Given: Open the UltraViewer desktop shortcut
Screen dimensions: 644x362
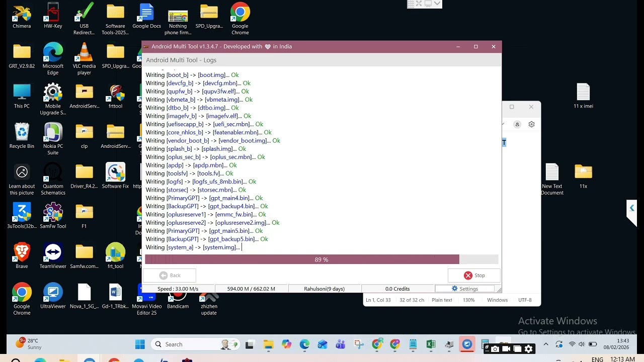Looking at the screenshot, I should point(53,296).
